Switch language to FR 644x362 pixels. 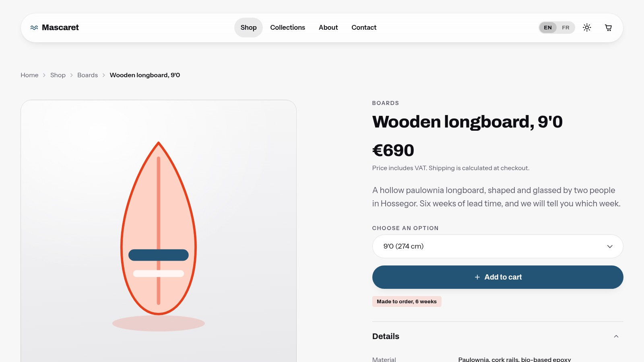point(566,28)
